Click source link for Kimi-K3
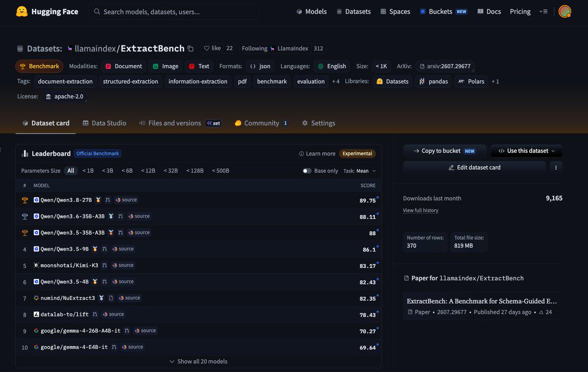 point(122,265)
